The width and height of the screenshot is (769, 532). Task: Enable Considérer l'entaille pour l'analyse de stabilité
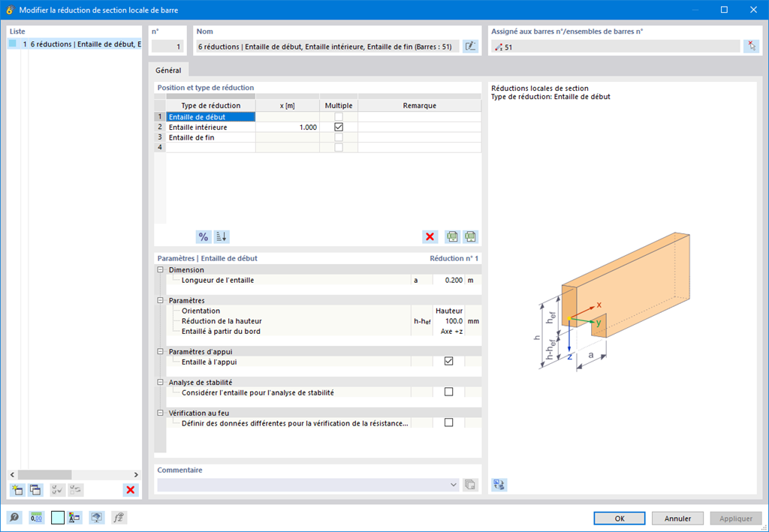click(449, 392)
